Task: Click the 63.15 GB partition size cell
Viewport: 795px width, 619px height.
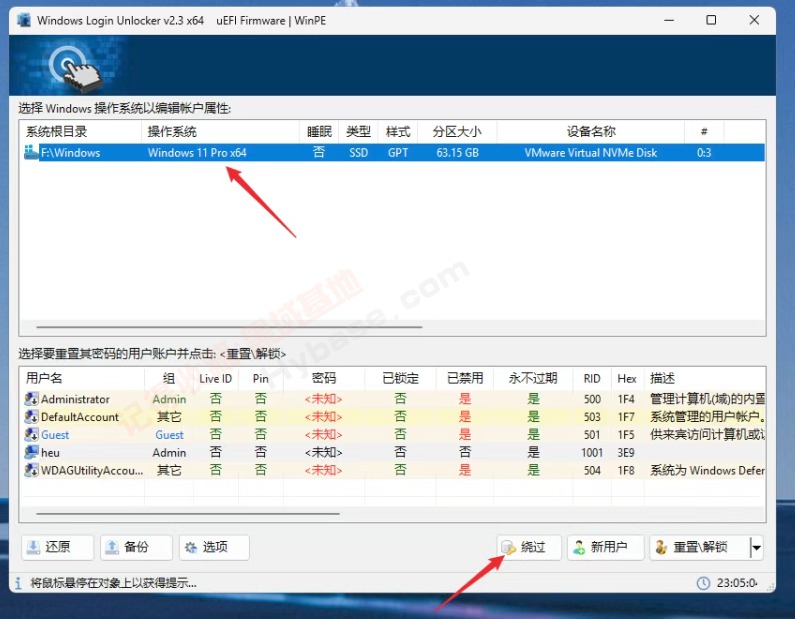Action: click(457, 153)
